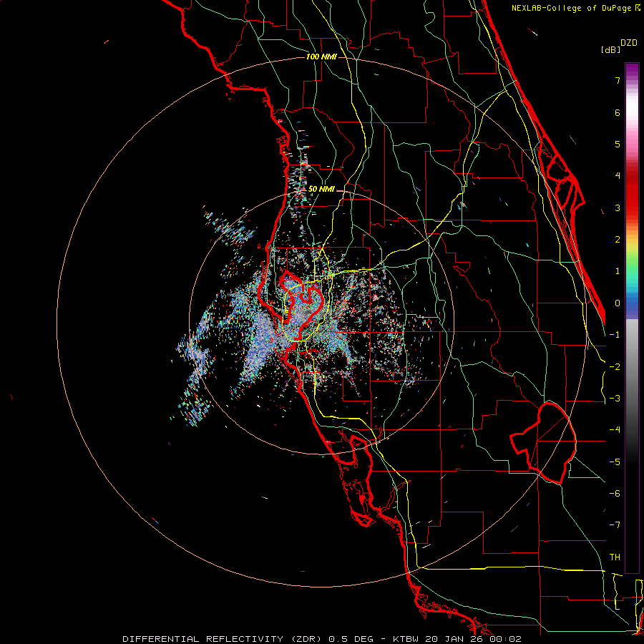Click the purple top of the color bar

pos(632,70)
